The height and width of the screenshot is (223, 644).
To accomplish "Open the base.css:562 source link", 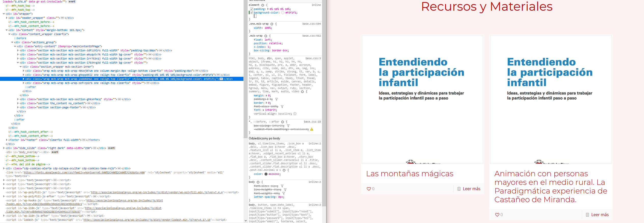I will point(311,36).
